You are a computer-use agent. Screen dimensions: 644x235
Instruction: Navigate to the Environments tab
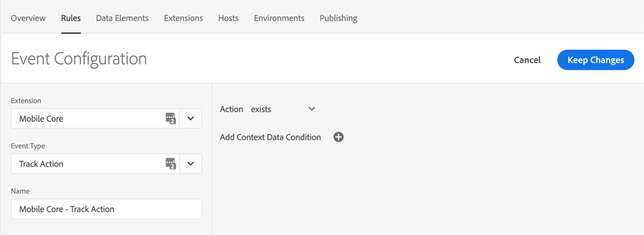pos(279,18)
